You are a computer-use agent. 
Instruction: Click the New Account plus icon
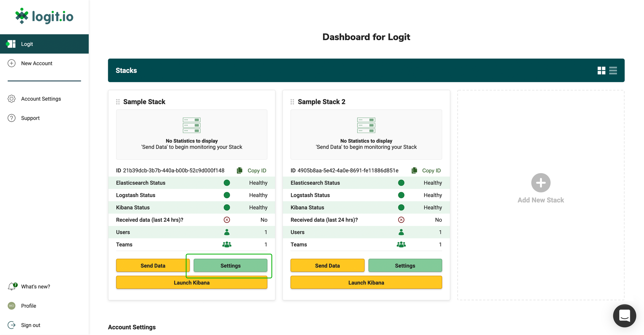point(12,63)
